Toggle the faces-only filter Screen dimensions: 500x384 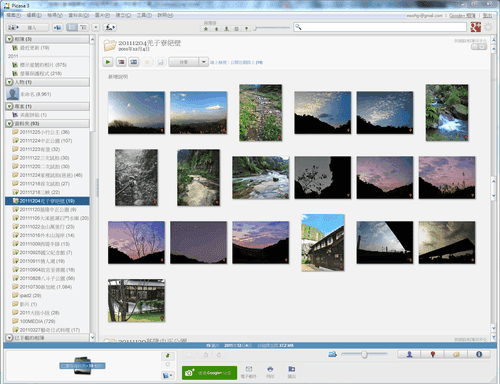[226, 29]
